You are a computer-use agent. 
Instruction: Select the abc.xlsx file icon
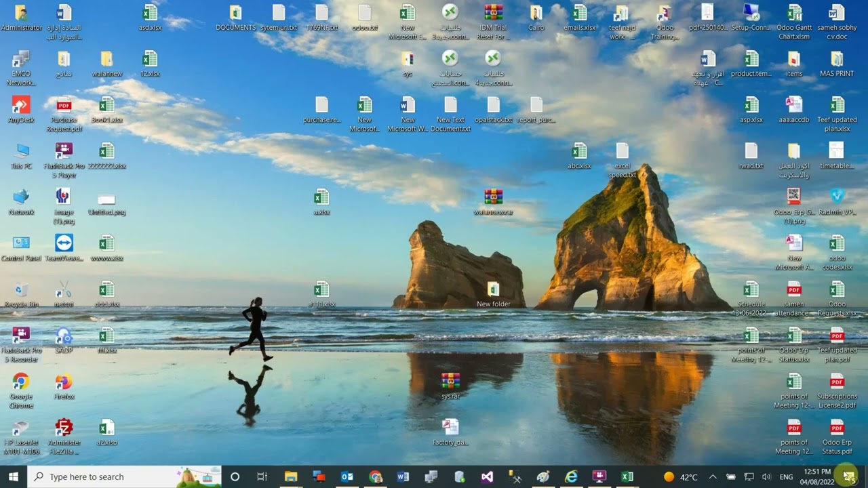(579, 156)
